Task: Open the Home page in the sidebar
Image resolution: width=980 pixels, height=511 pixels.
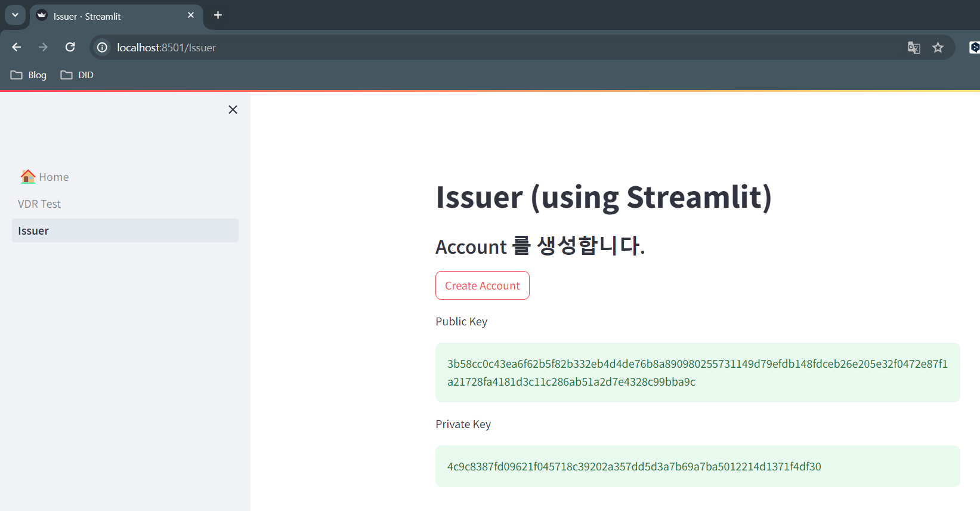Action: click(125, 177)
